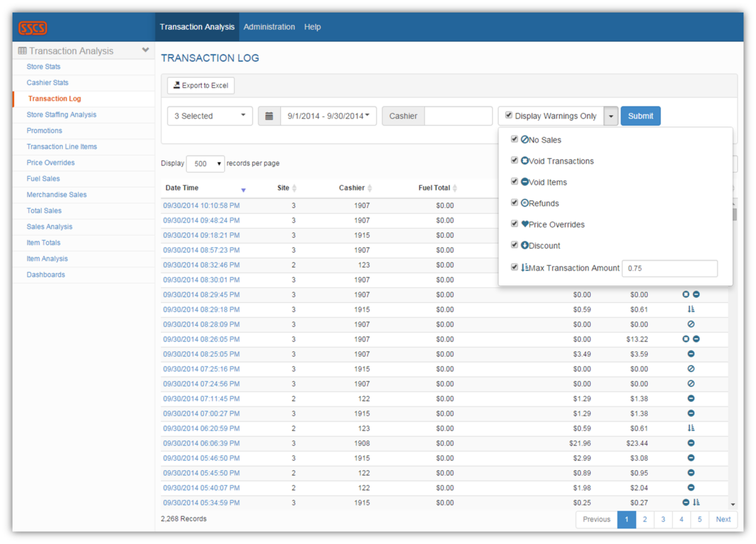756x544 pixels.
Task: Uncheck the No Sales warning filter
Action: (514, 139)
